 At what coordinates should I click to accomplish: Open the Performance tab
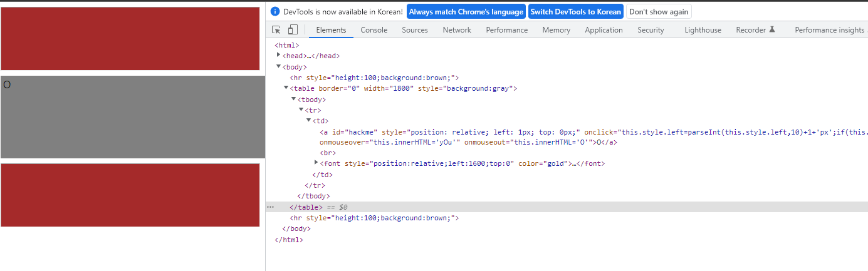click(507, 30)
